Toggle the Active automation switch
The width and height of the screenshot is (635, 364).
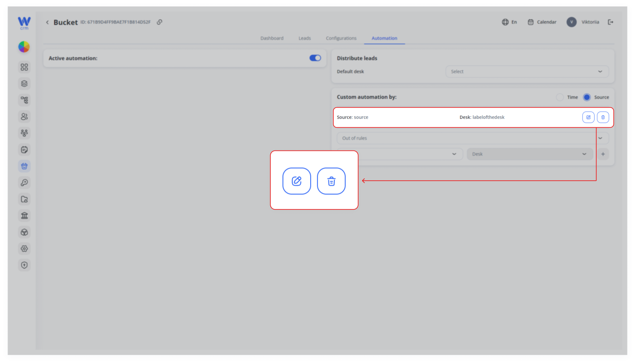[315, 58]
